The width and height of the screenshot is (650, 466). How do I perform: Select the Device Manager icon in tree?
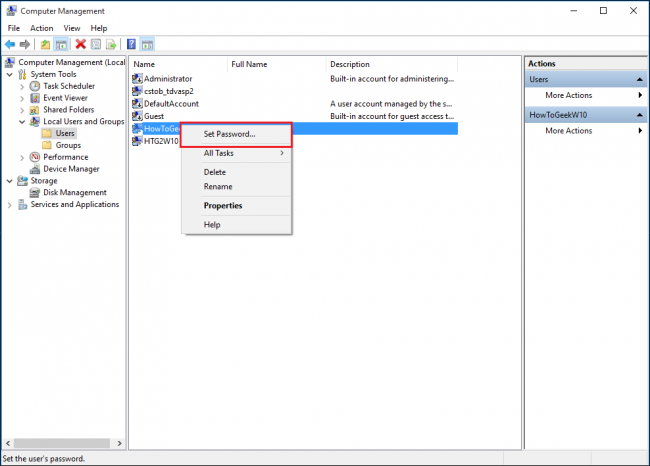click(x=35, y=169)
